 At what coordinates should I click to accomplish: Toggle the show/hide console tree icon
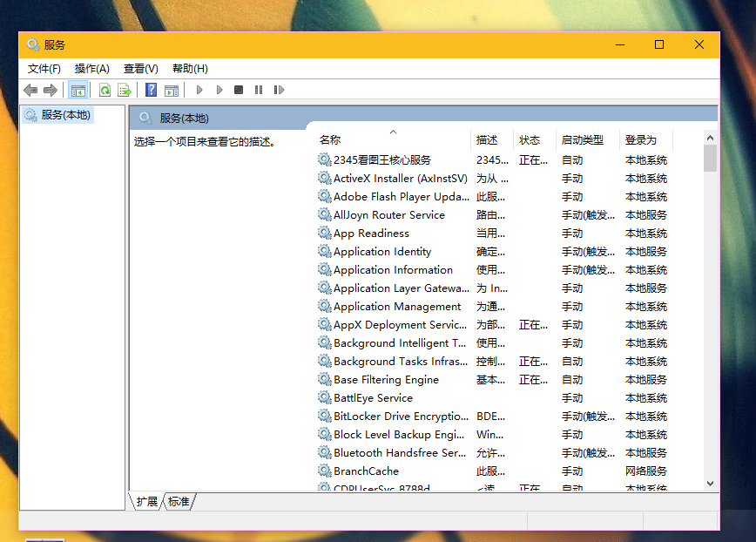pos(78,90)
